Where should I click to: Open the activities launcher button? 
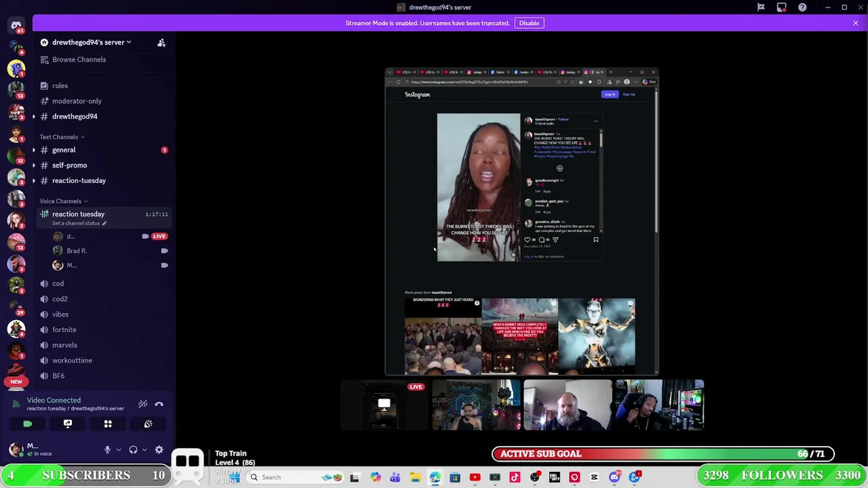108,424
